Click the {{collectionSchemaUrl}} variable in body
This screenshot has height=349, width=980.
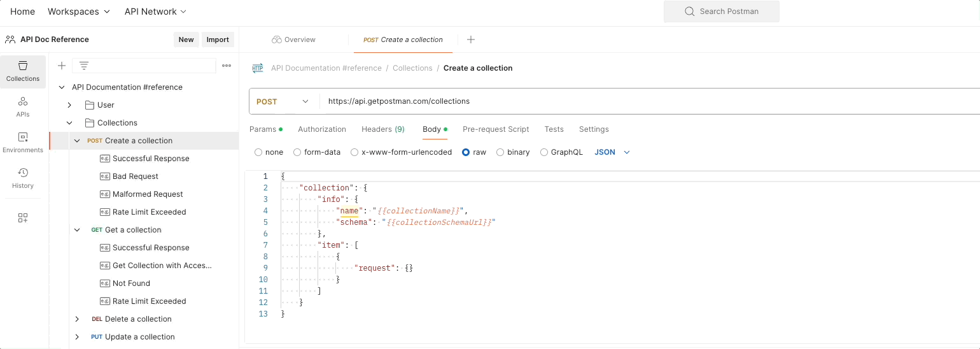(x=438, y=222)
